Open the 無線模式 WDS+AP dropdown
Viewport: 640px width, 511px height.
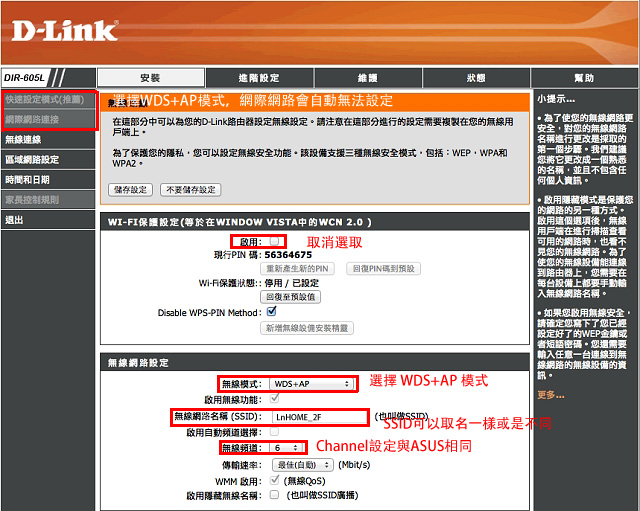tap(311, 384)
